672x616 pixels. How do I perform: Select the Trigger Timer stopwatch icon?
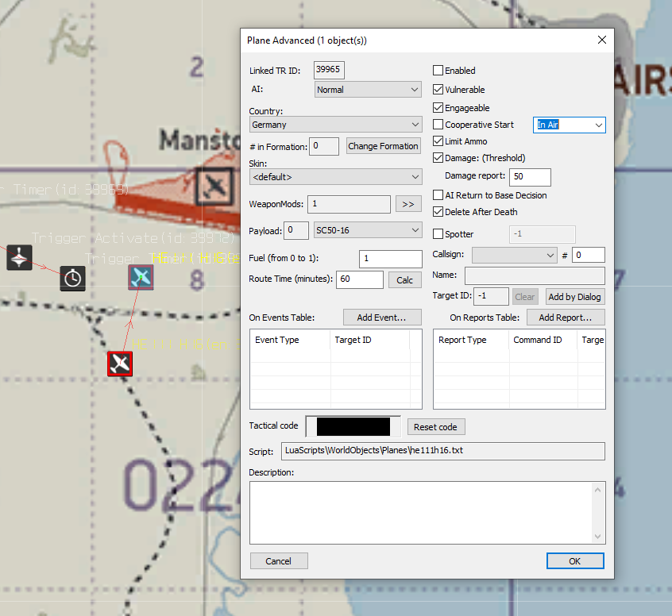pos(73,278)
